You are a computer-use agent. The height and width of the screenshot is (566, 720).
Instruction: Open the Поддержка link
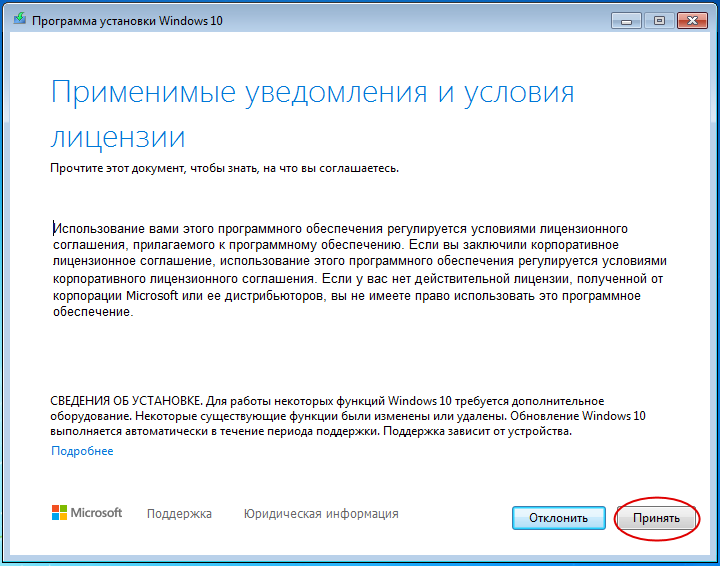click(x=179, y=513)
